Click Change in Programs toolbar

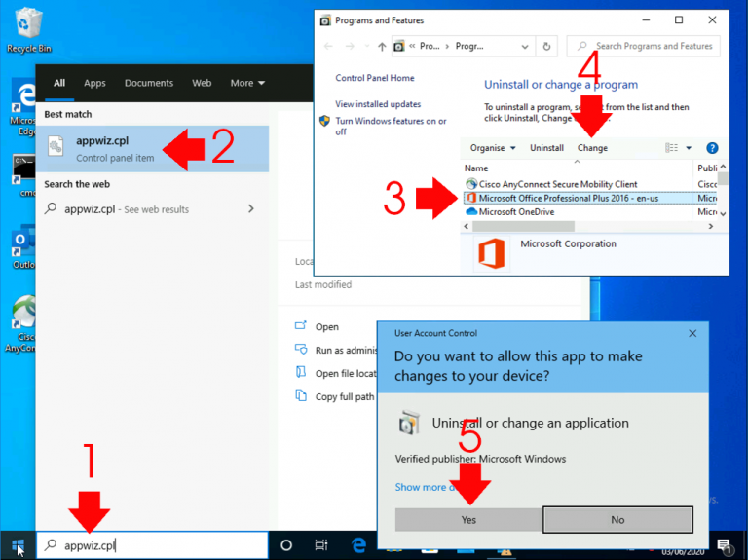click(x=592, y=148)
